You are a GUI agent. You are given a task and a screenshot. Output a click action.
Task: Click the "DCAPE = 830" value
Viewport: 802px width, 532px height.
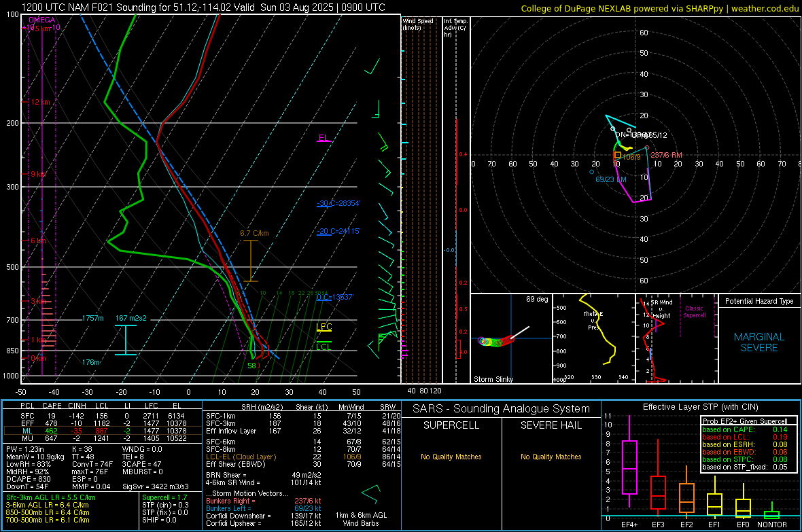point(28,479)
